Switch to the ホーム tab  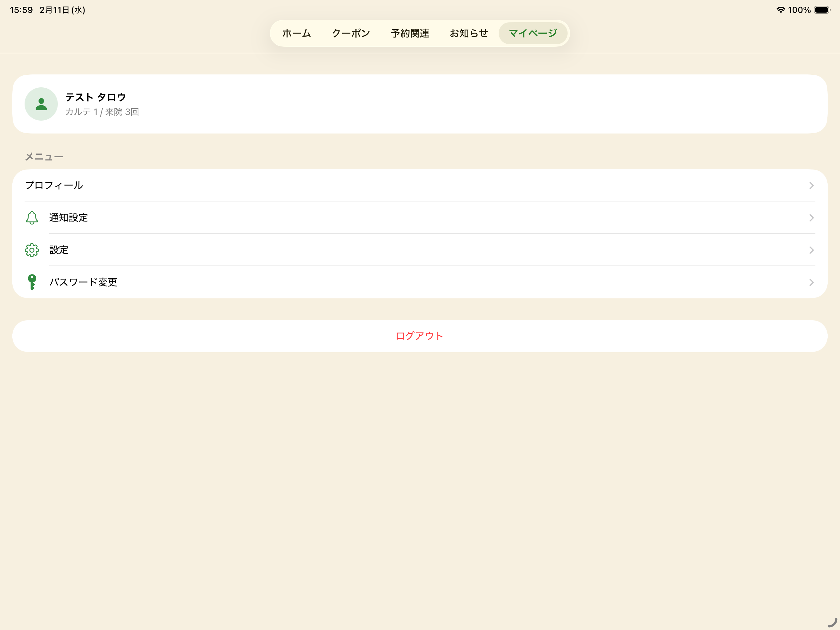297,34
